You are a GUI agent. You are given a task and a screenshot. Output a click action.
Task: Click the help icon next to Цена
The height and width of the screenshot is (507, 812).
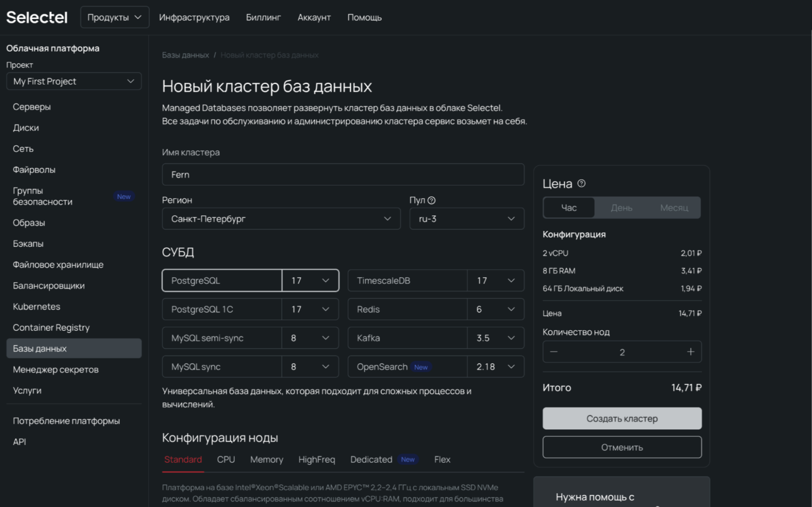(x=581, y=184)
